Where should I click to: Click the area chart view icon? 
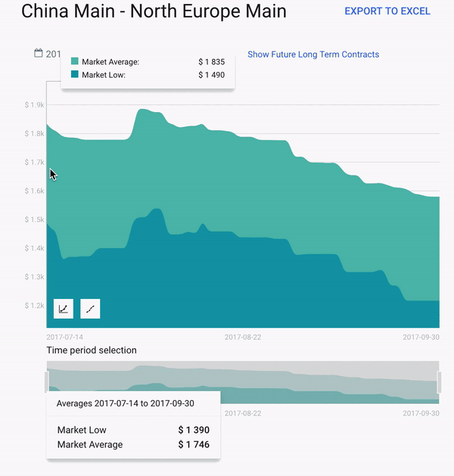coord(64,309)
